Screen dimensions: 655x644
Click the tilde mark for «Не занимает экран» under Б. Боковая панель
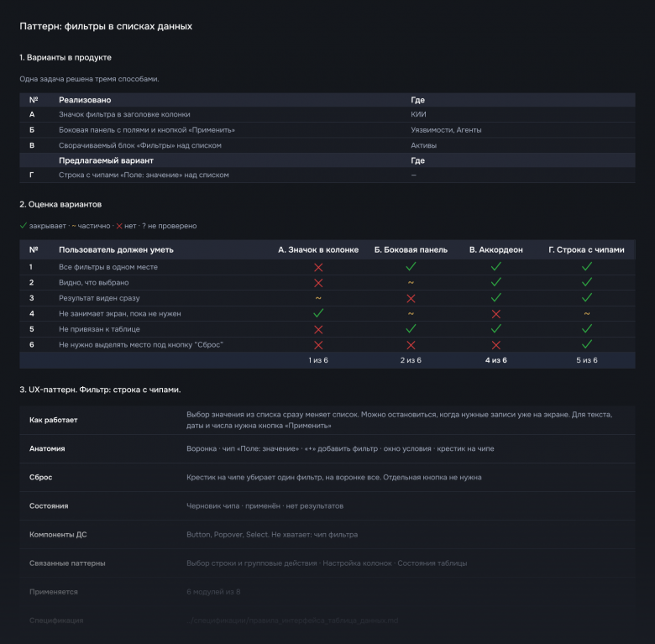point(411,314)
